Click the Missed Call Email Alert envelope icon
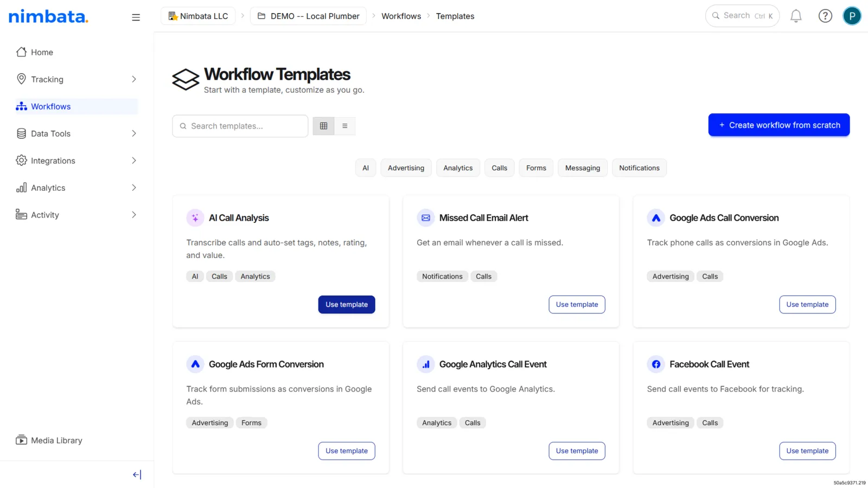 pos(426,218)
